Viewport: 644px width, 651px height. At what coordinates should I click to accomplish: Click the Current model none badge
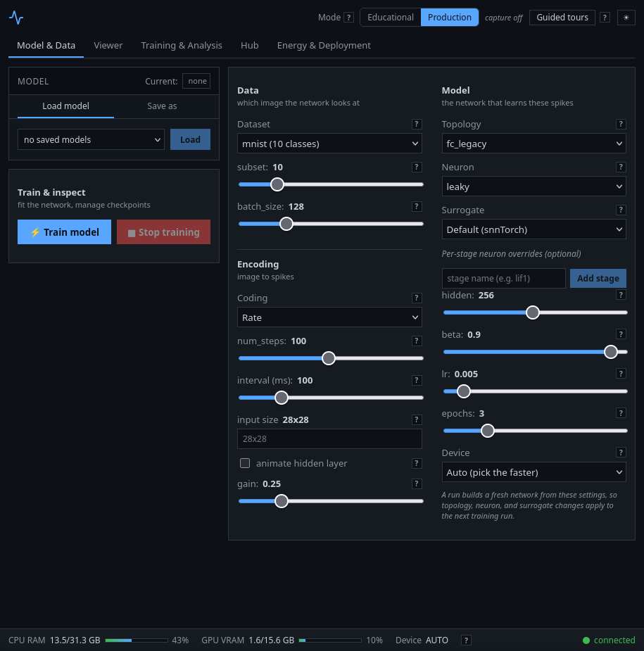[x=197, y=81]
